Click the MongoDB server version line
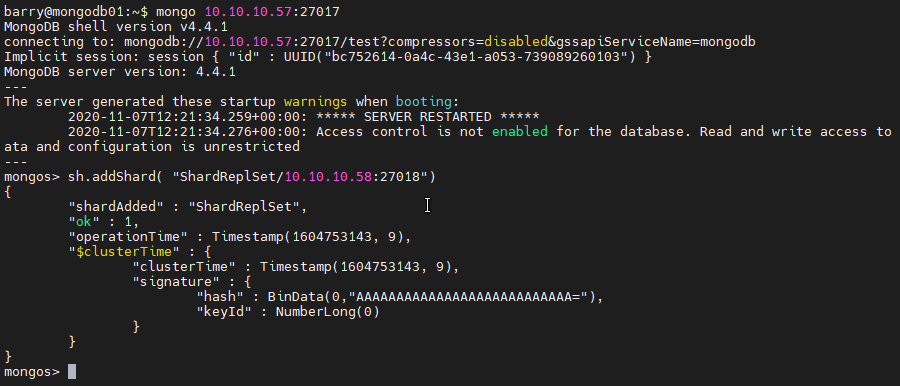This screenshot has height=386, width=900. pyautogui.click(x=119, y=72)
